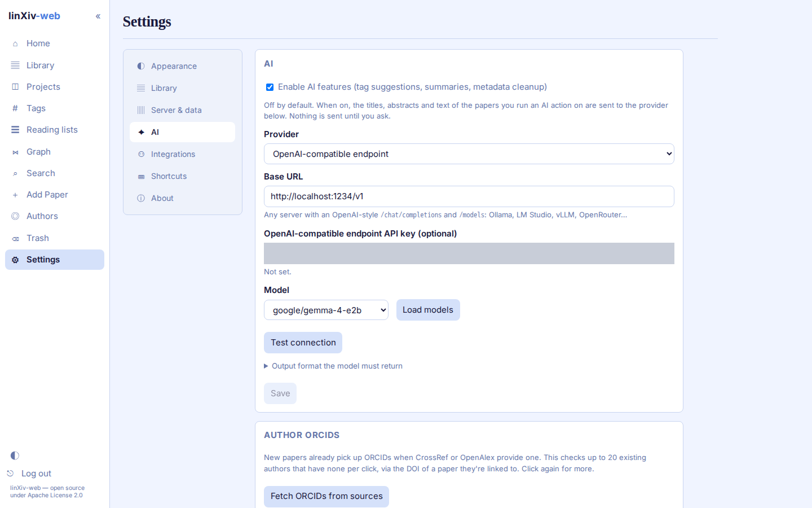Expand Output format the model must return
The width and height of the screenshot is (812, 508).
coord(333,366)
